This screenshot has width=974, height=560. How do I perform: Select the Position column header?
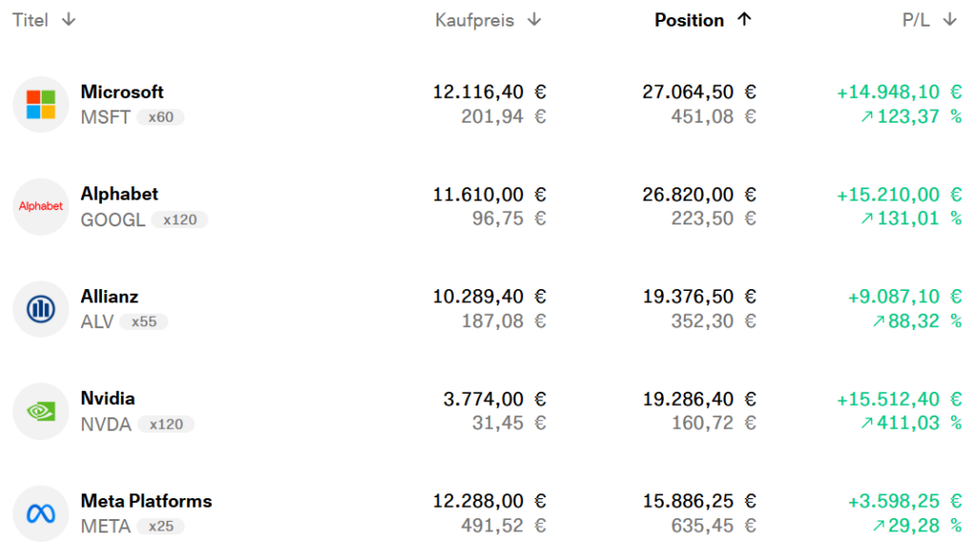(x=689, y=20)
